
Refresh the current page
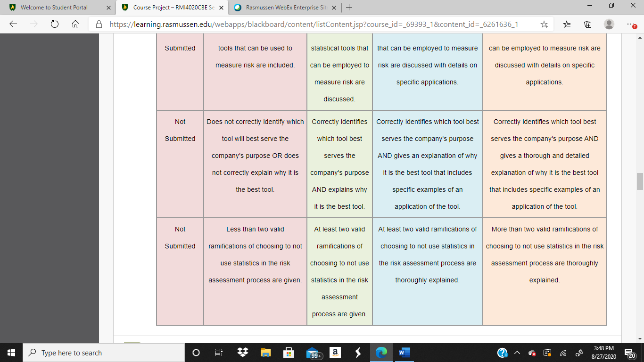click(54, 24)
